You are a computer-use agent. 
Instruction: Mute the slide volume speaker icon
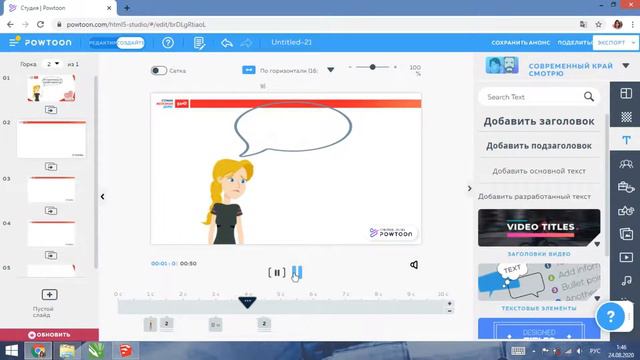414,265
